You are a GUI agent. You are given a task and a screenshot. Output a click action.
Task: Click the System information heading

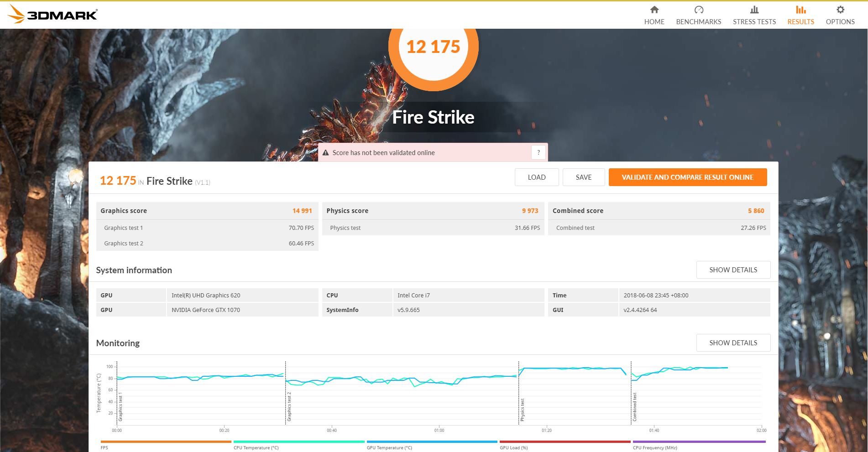tap(134, 270)
